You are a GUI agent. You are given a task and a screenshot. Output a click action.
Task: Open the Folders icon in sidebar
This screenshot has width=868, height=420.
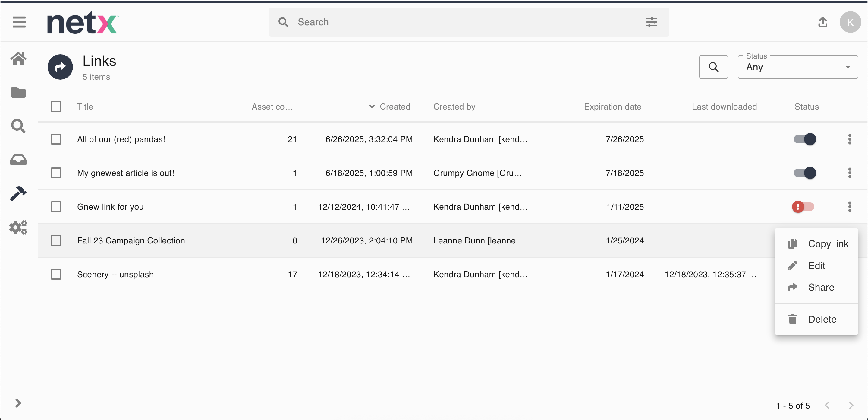[18, 92]
